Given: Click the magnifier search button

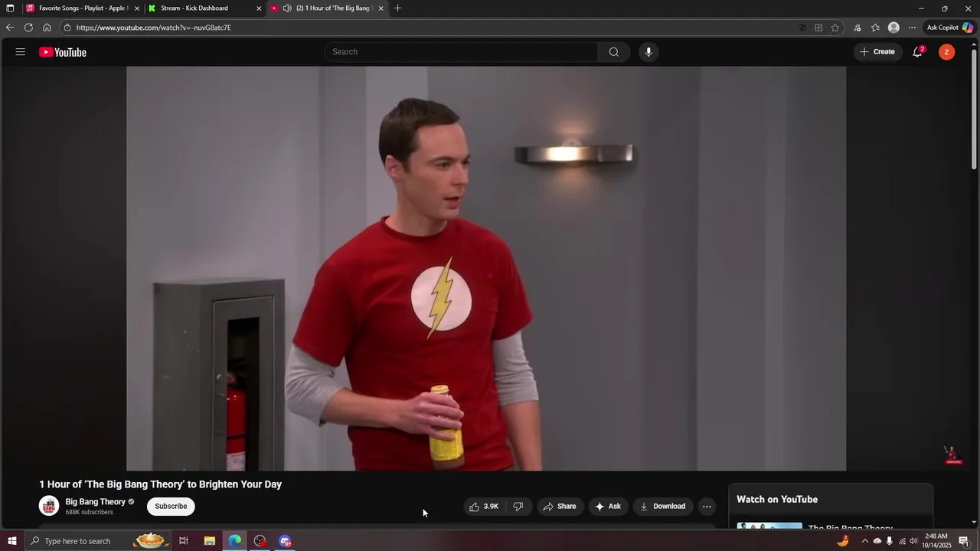Looking at the screenshot, I should [614, 52].
